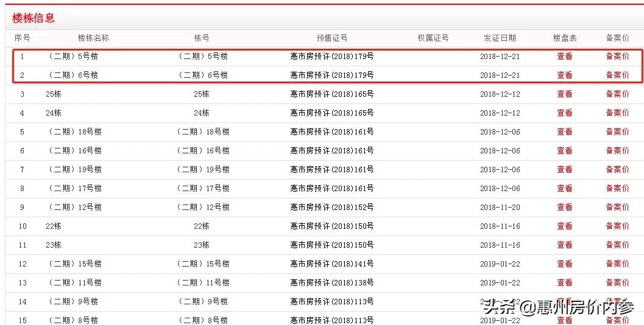Select permit 惠市房预许(2018)165号 in 24栋 row
The height and width of the screenshot is (325, 644).
332,113
